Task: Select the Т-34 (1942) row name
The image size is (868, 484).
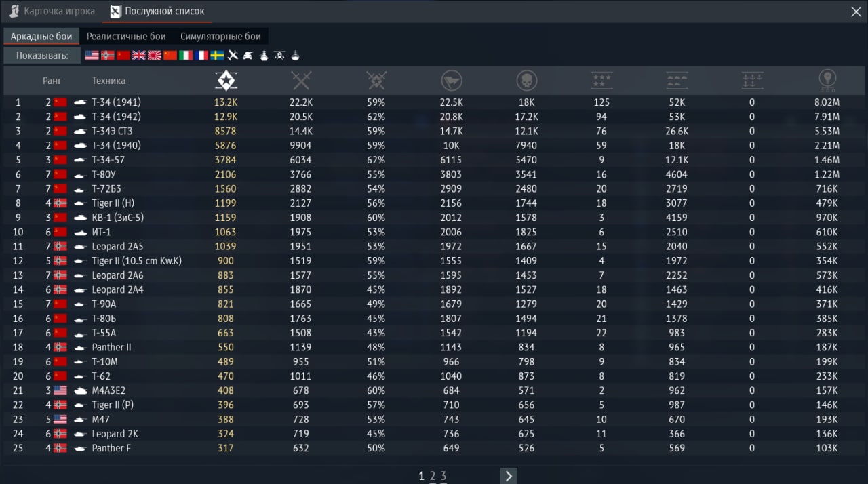Action: pos(116,117)
